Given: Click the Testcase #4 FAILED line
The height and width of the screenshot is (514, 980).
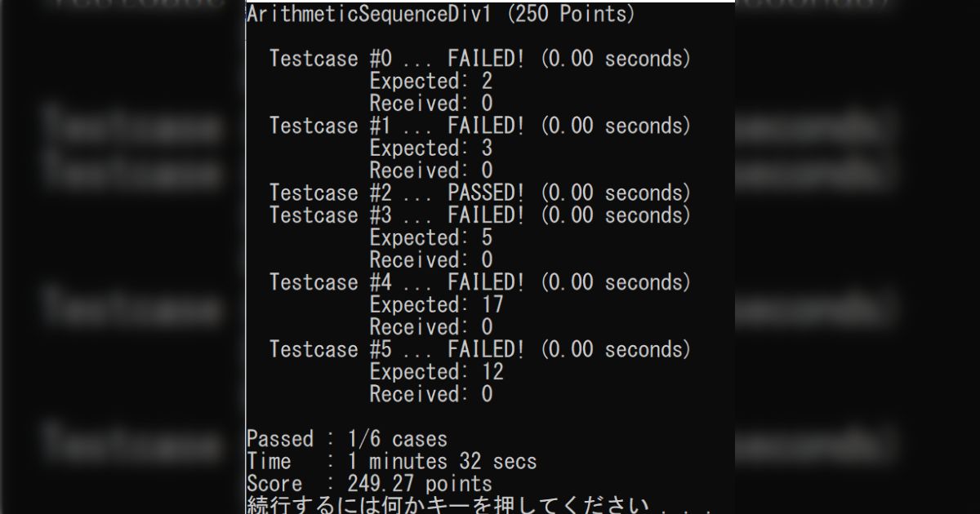Looking at the screenshot, I should (x=479, y=282).
